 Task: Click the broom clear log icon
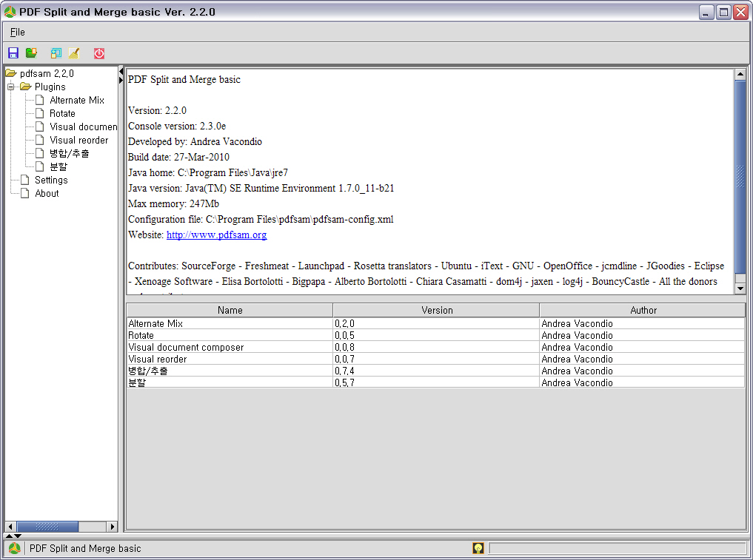[73, 53]
